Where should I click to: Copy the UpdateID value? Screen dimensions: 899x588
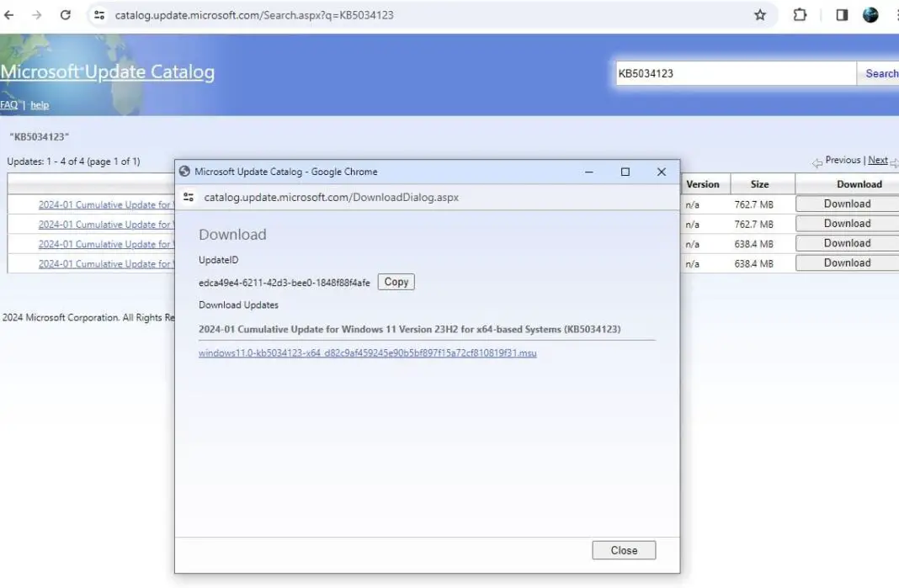(x=396, y=282)
